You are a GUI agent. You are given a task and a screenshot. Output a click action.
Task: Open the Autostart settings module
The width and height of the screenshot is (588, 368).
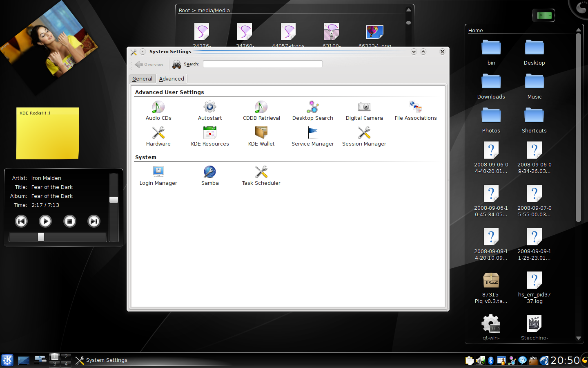coord(210,111)
